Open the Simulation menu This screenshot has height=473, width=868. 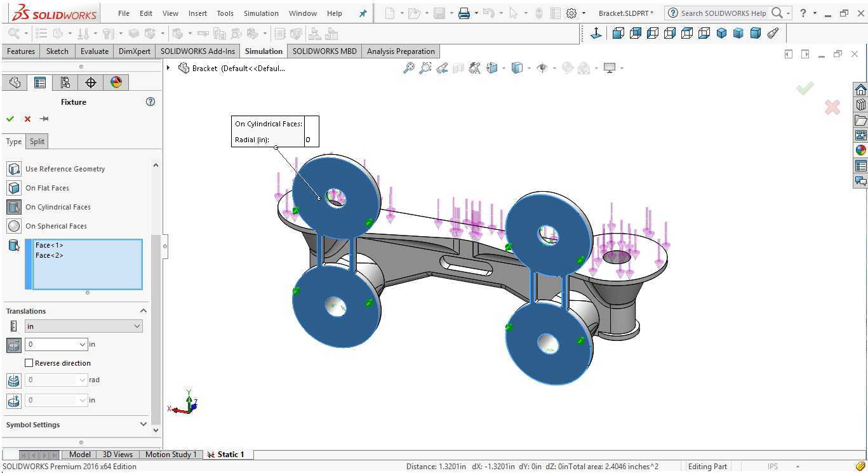261,13
